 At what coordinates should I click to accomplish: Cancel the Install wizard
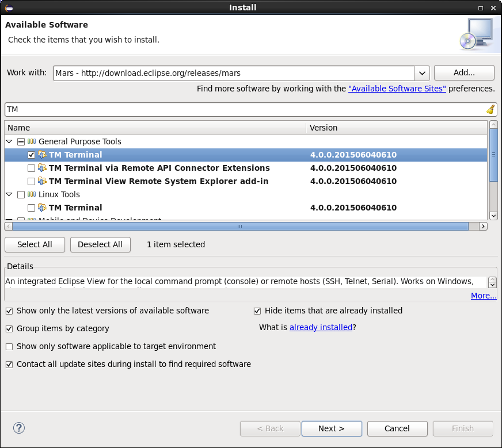tap(397, 428)
